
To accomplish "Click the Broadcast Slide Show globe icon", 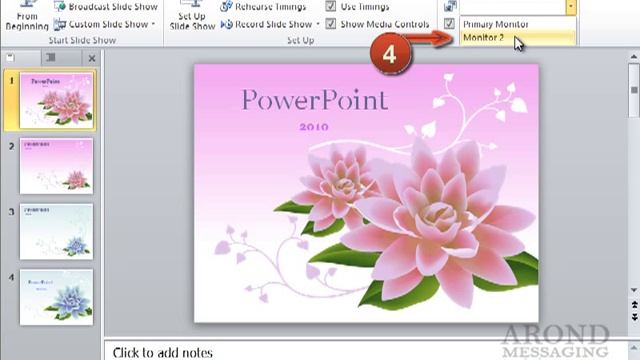I will [60, 6].
